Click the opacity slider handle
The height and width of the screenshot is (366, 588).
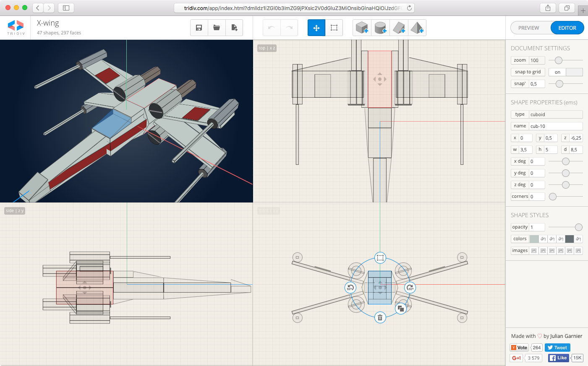578,227
